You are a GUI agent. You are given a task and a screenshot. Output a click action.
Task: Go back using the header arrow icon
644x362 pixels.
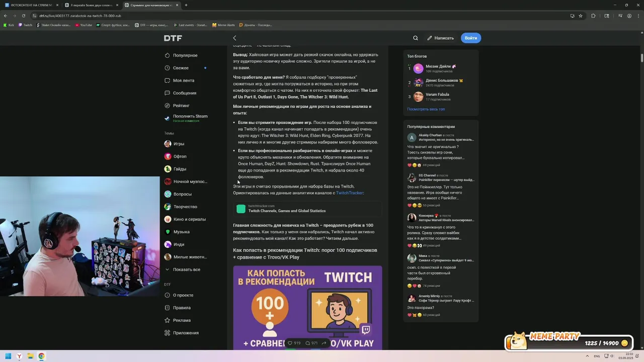click(234, 38)
